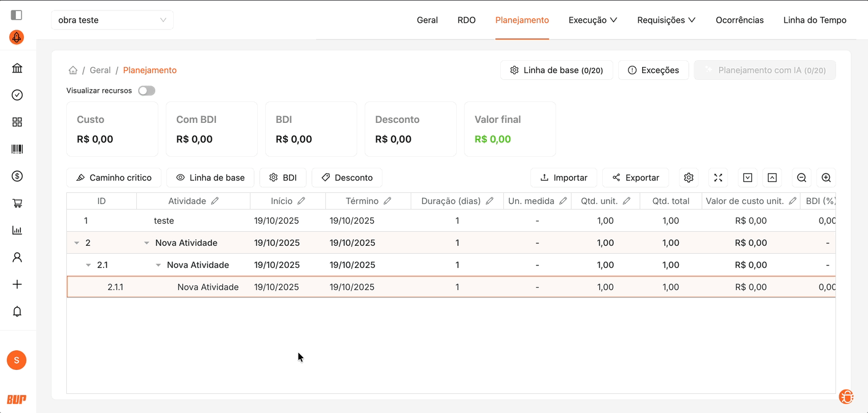Toggle Linha de base visibility button
Screen dimensions: 868x413
click(211, 178)
